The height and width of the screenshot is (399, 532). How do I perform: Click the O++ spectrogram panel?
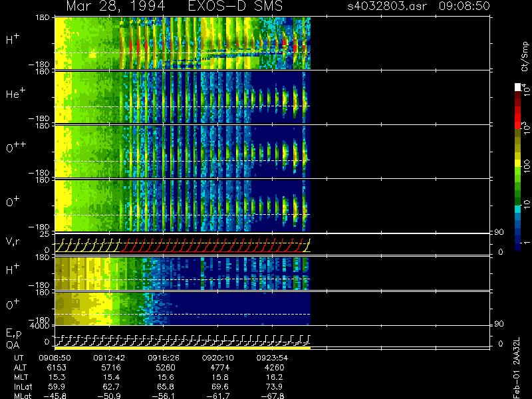click(x=182, y=152)
